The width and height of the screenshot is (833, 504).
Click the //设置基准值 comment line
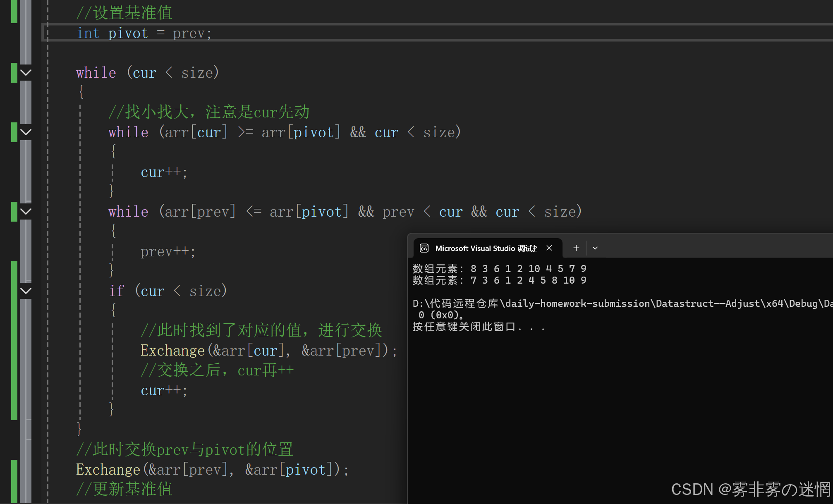124,12
